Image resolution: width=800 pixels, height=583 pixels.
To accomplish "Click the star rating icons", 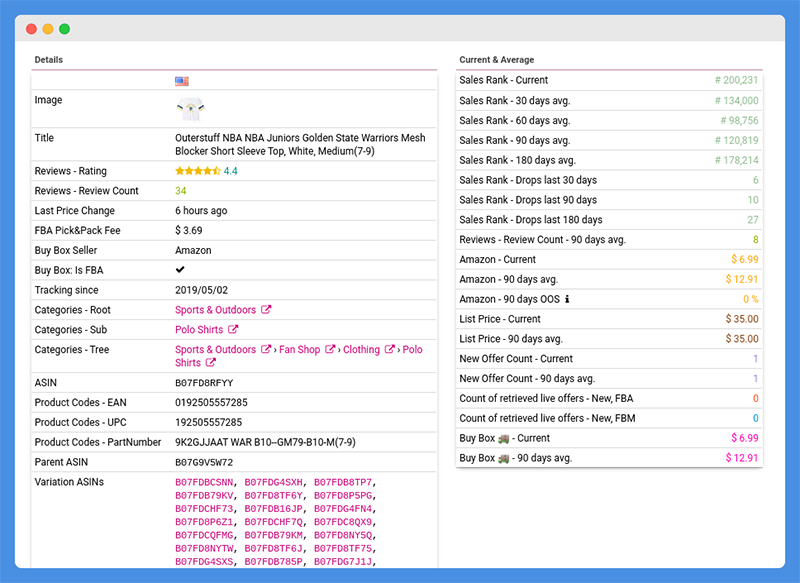I will click(x=198, y=171).
